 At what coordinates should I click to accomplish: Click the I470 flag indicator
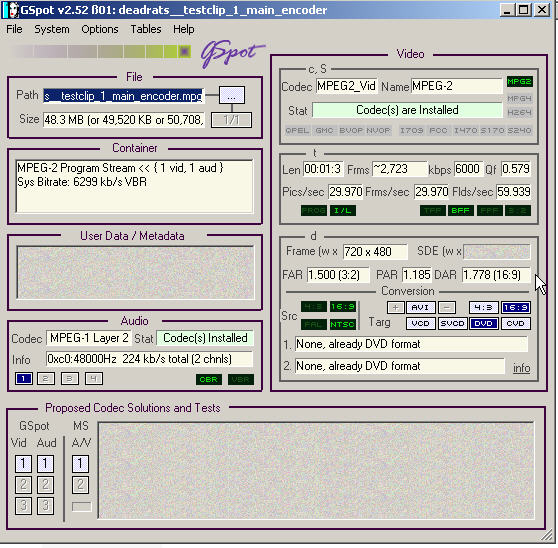pos(465,131)
